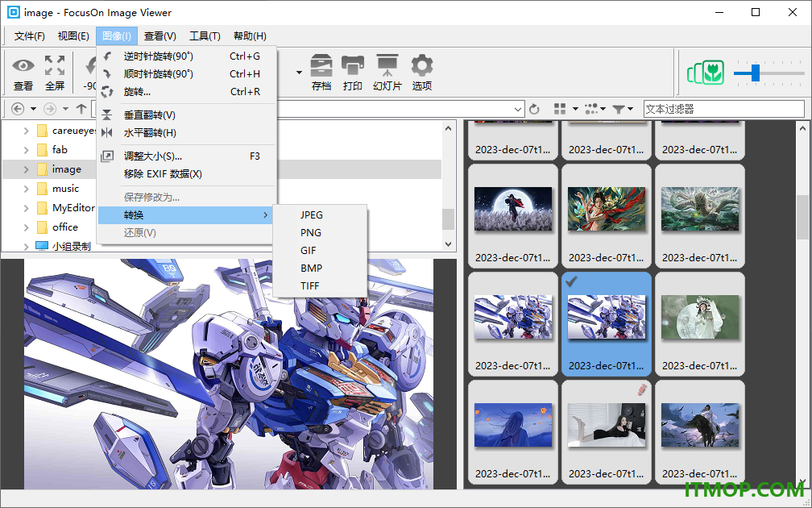Viewport: 812px width, 508px height.
Task: Open the 文件(F) menu
Action: pyautogui.click(x=30, y=35)
